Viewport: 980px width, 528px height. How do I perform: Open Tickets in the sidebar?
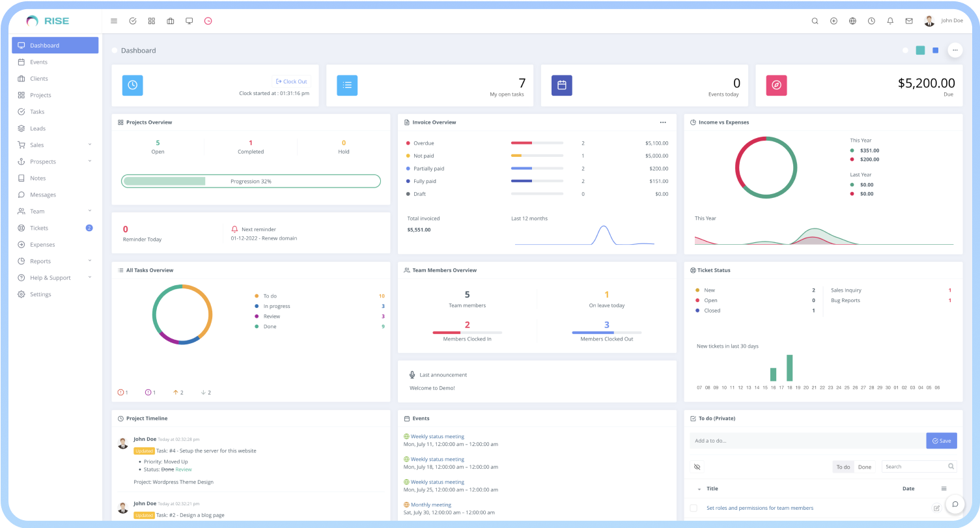[39, 228]
